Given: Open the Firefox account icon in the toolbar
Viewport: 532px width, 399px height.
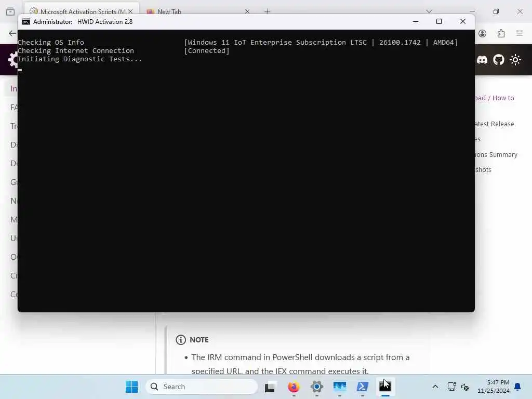Looking at the screenshot, I should tap(482, 33).
